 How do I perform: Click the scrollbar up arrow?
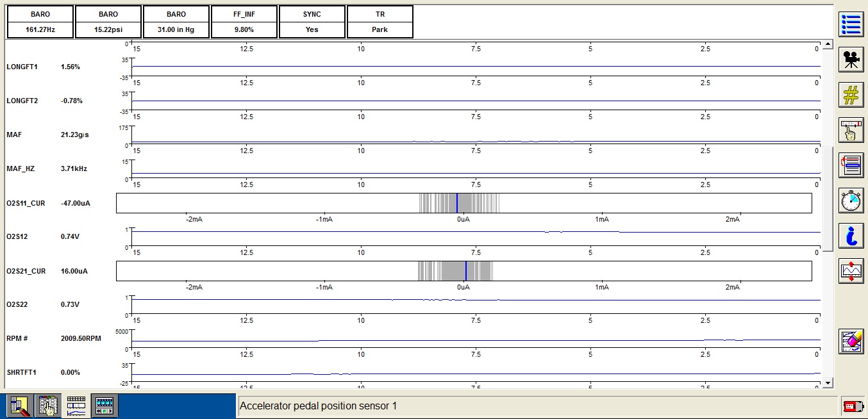coord(828,45)
